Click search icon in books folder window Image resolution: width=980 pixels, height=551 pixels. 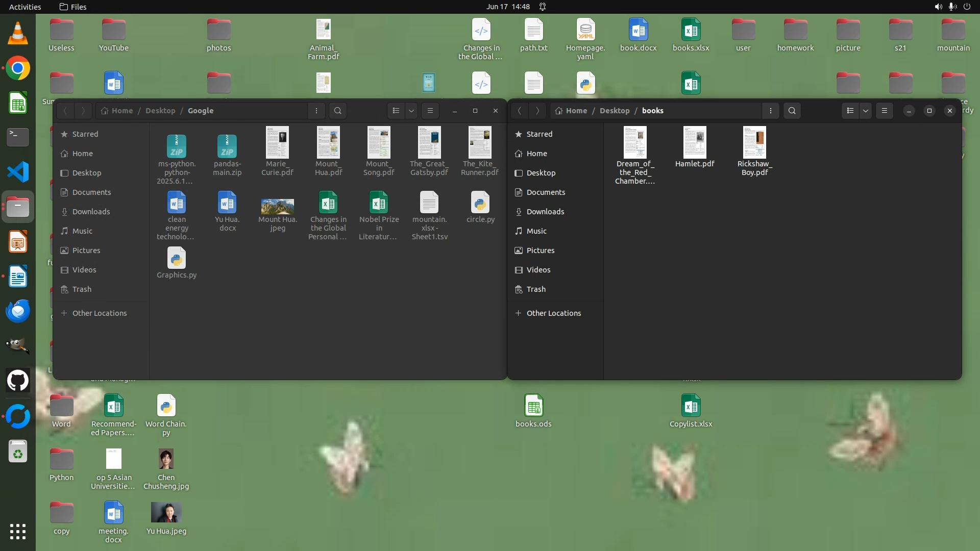pyautogui.click(x=792, y=111)
